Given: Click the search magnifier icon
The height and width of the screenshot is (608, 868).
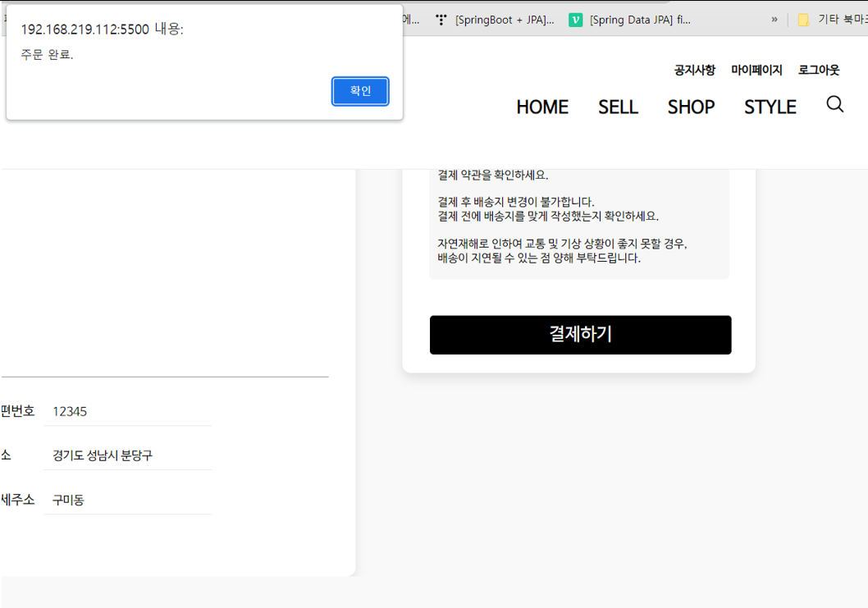Looking at the screenshot, I should [x=835, y=104].
